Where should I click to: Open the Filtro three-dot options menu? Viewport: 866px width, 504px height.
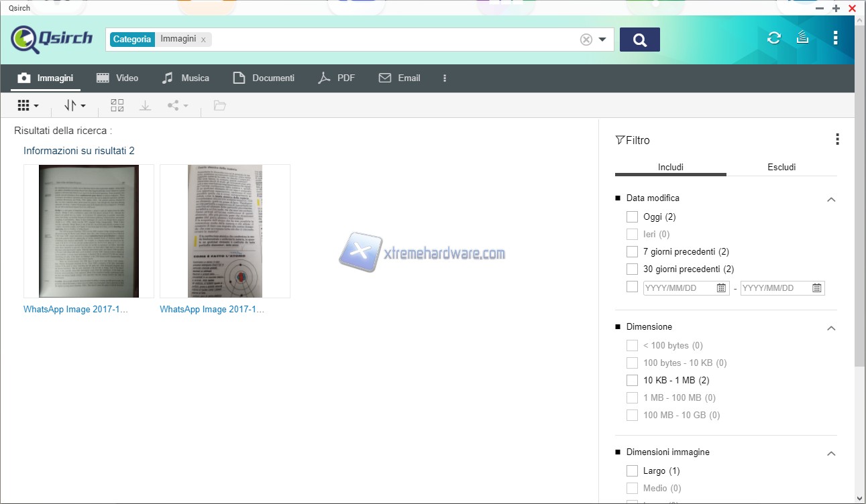click(x=836, y=139)
